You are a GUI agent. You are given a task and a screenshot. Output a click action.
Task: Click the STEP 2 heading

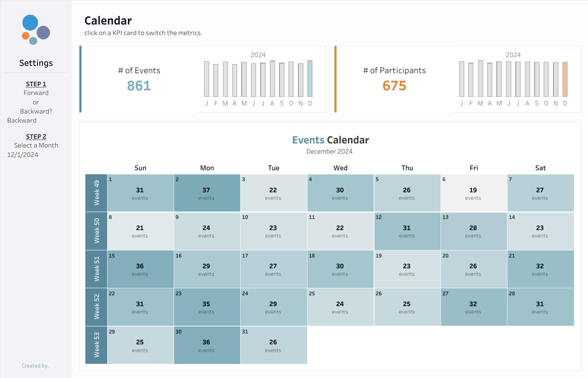(x=36, y=137)
